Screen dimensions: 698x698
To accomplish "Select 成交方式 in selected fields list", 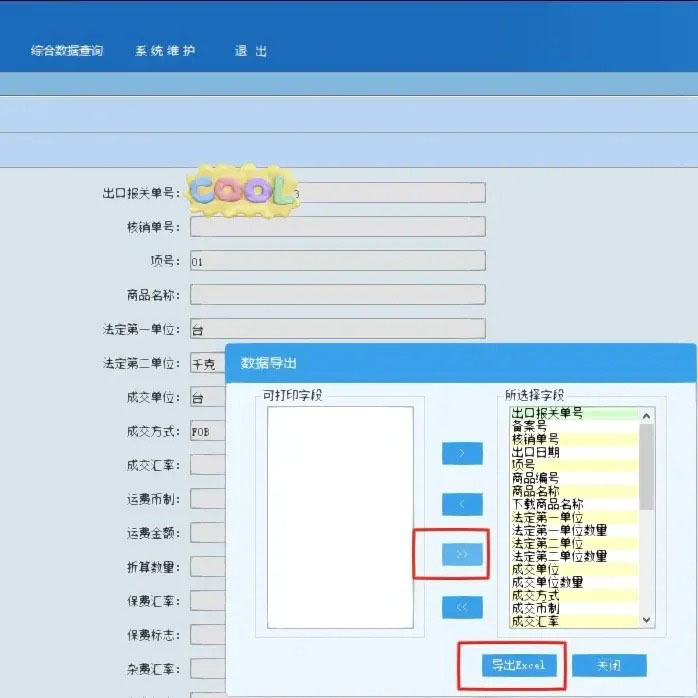I will click(574, 595).
